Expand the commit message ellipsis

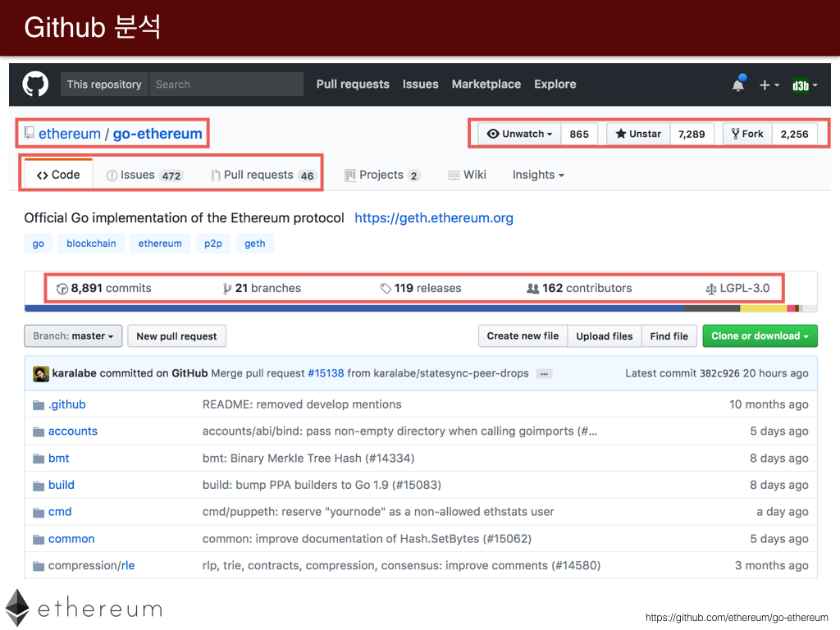(545, 374)
